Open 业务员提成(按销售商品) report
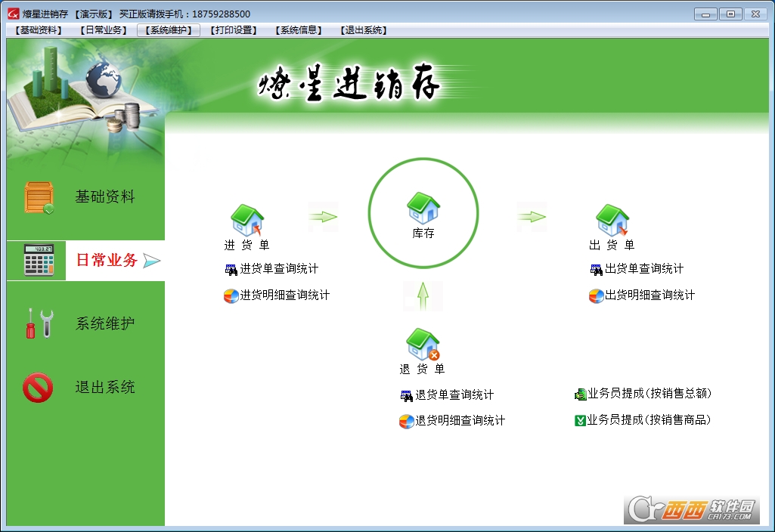 [649, 420]
